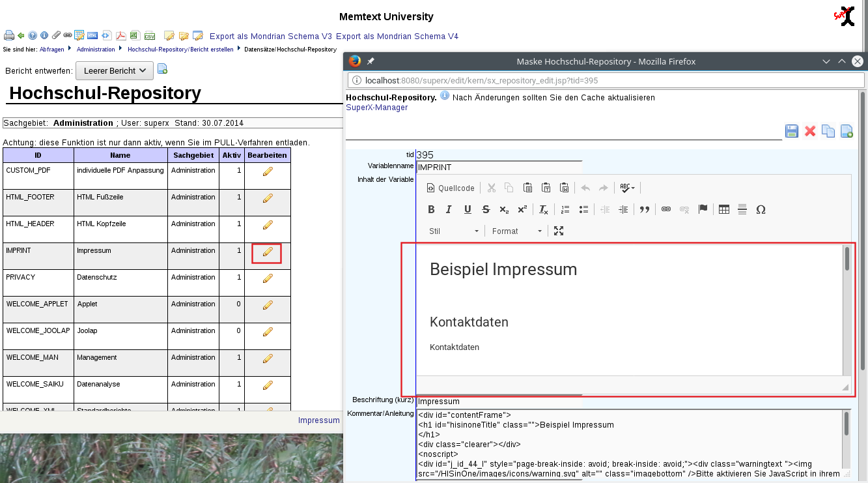This screenshot has height=483, width=868.
Task: Click the Impressum footer link
Action: pyautogui.click(x=319, y=420)
